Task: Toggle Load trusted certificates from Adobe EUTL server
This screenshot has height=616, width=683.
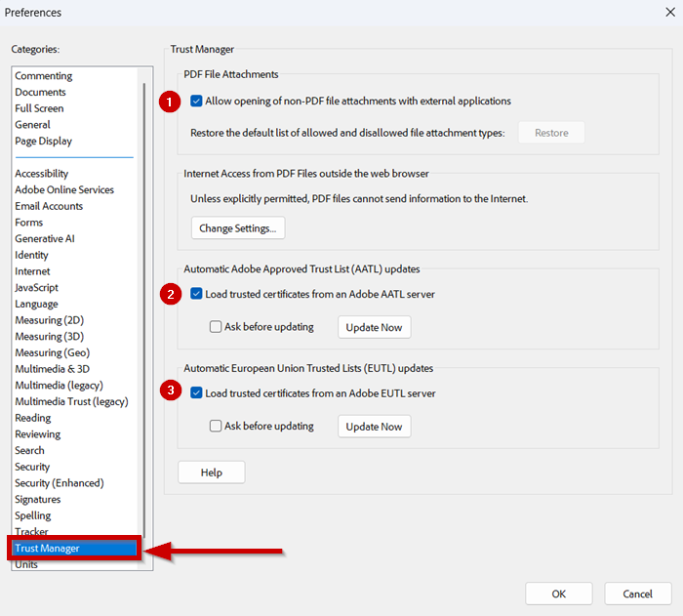Action: (x=197, y=393)
